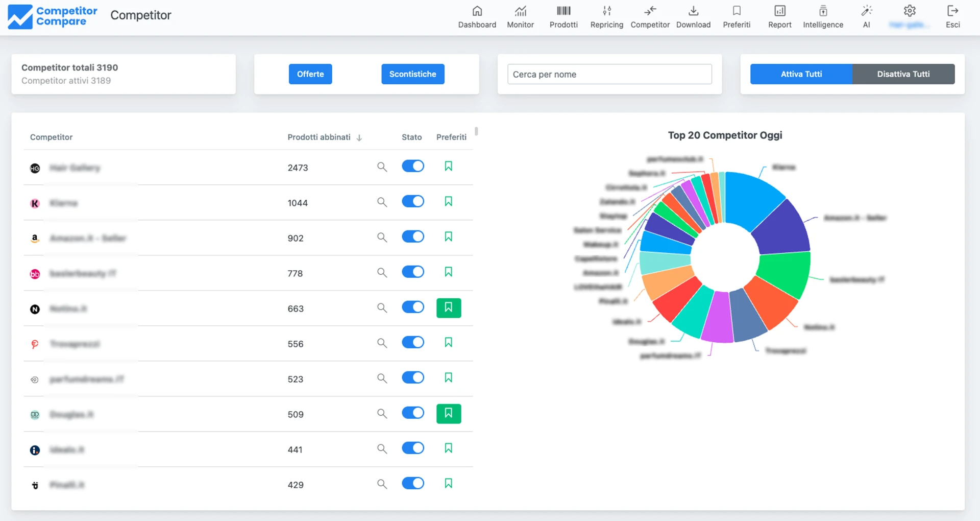Toggle state switch in the 523 row
The width and height of the screenshot is (980, 521).
tap(413, 378)
